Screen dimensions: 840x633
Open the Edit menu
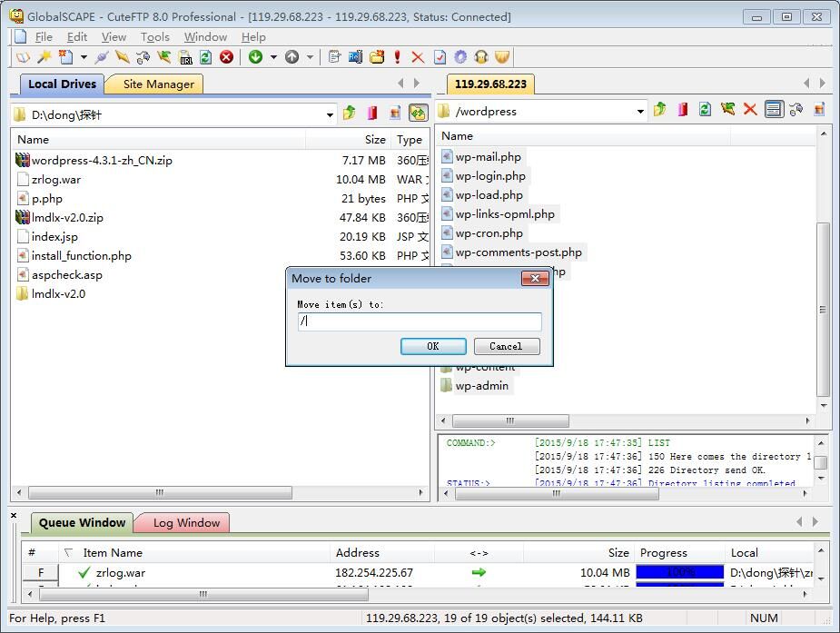(76, 37)
